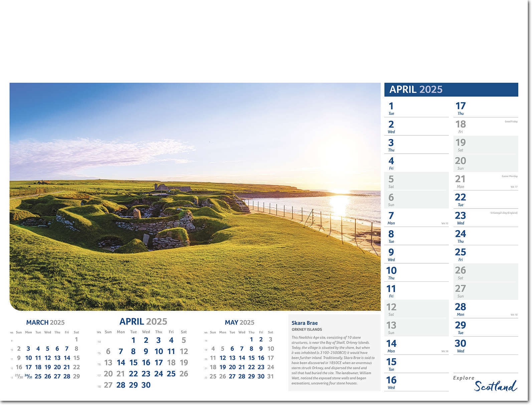Select 15 Tue in the daily list
The width and height of the screenshot is (532, 405).
416,364
